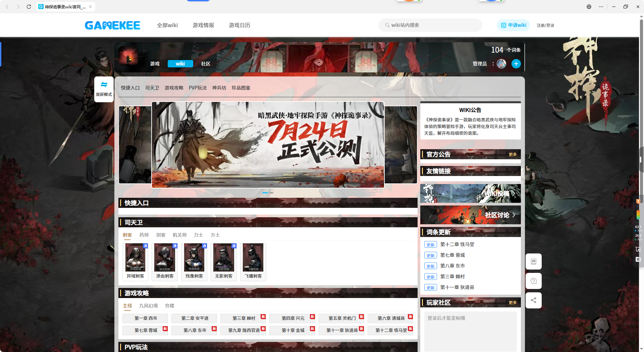Jump to PVP玩法 in the wiki nav bar

coord(198,88)
